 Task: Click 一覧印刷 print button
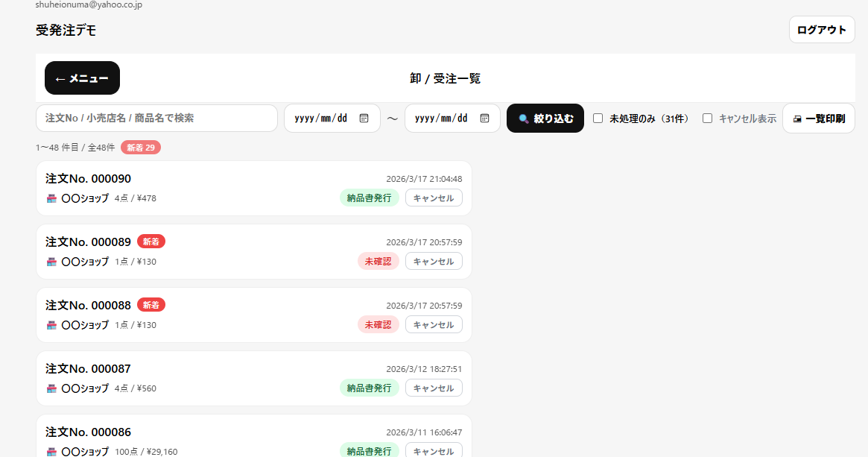click(818, 119)
